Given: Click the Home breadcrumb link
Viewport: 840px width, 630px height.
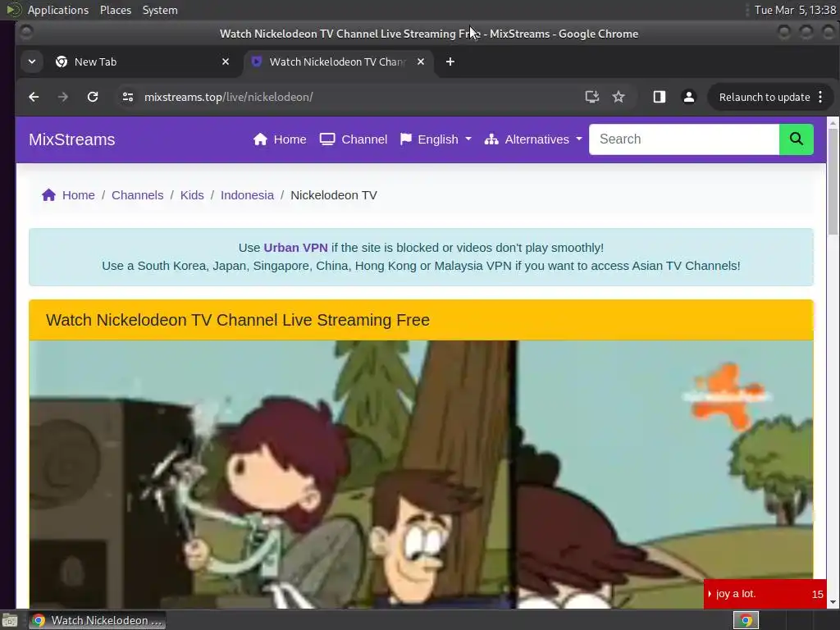Looking at the screenshot, I should click(69, 195).
